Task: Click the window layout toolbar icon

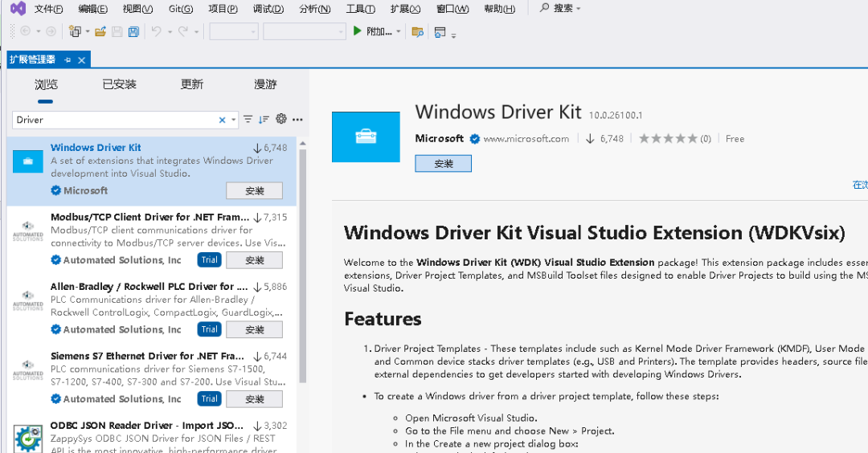Action: click(440, 32)
